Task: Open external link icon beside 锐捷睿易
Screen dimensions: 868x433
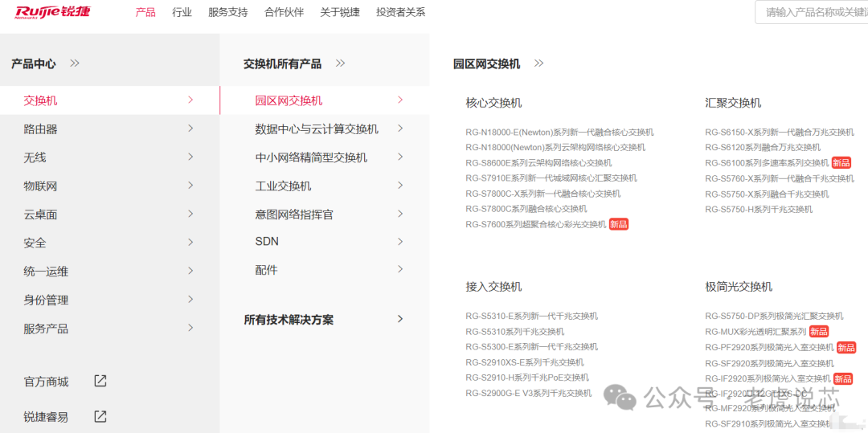Action: [x=100, y=416]
